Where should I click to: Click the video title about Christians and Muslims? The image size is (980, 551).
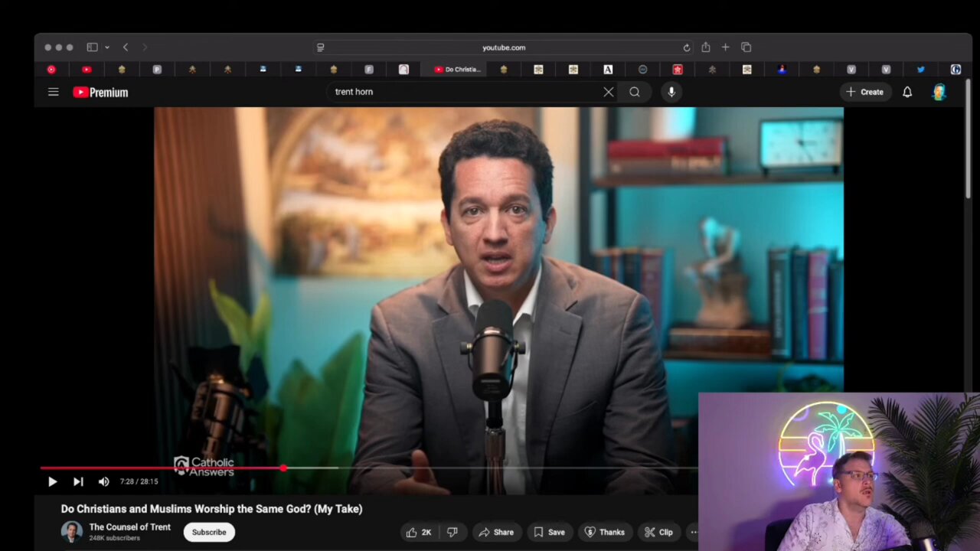coord(211,509)
